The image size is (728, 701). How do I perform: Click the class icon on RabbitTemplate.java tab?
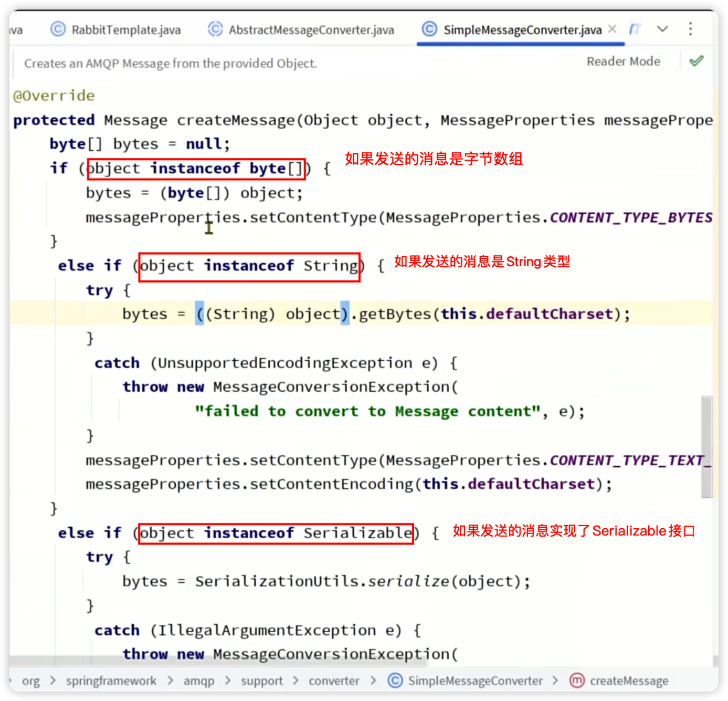click(x=58, y=29)
